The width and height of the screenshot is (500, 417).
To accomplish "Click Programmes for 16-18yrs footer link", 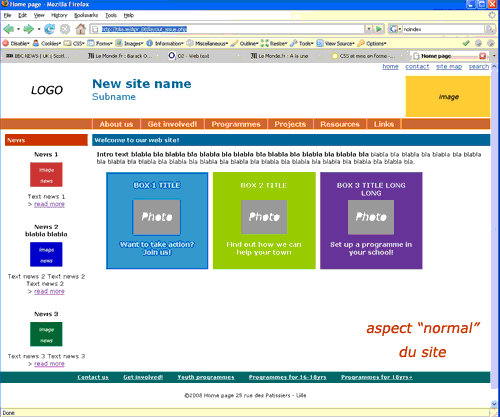I will pos(287,377).
